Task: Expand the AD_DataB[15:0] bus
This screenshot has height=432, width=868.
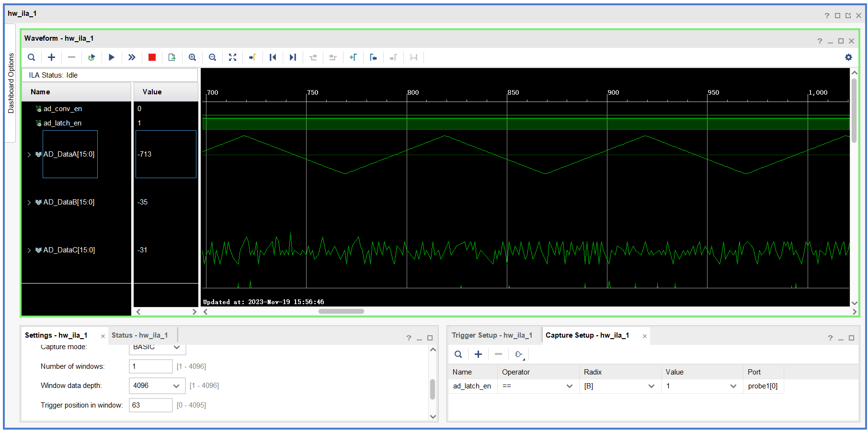Action: coord(29,202)
